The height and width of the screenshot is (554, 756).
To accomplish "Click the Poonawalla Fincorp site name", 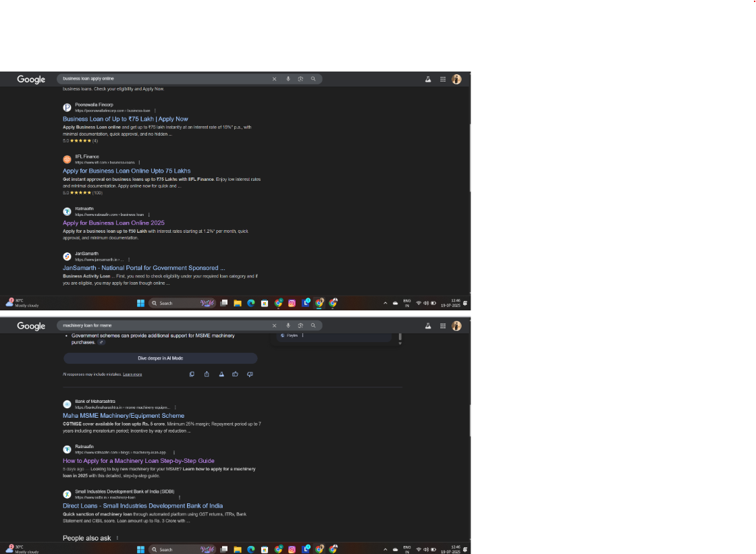I will [94, 105].
